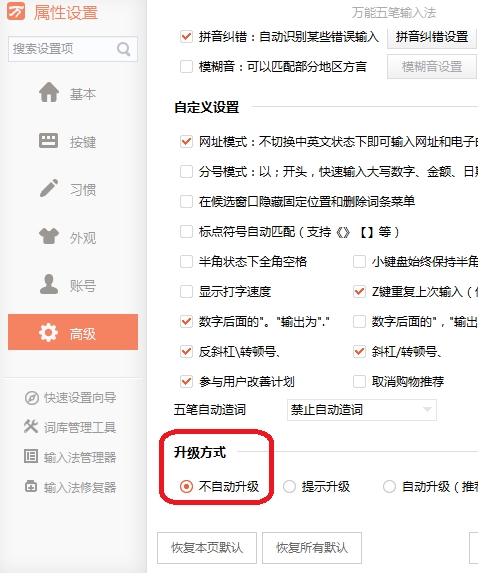Click the pencil icon for 习惯
478x573 pixels.
tap(49, 188)
